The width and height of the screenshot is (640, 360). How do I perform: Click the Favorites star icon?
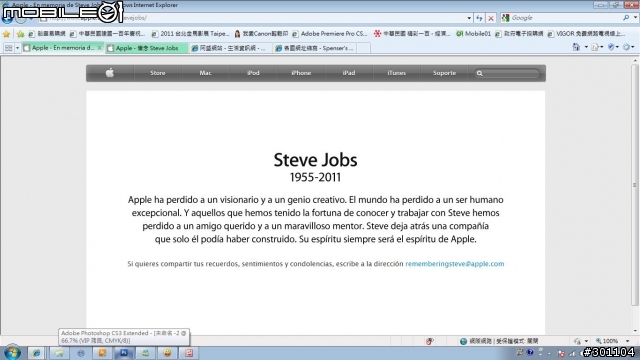tap(6, 34)
